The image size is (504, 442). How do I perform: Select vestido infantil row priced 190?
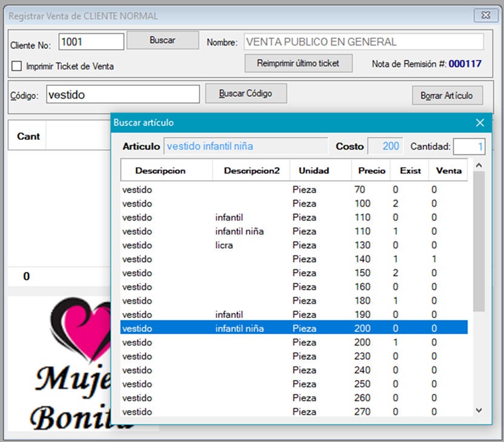[229, 315]
